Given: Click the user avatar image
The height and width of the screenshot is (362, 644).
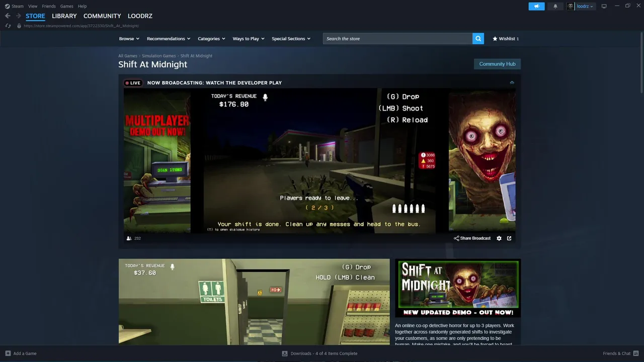Looking at the screenshot, I should 571,6.
